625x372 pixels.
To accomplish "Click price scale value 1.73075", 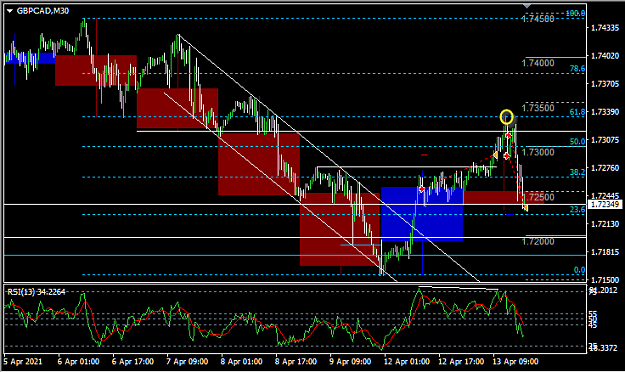I will [x=605, y=140].
